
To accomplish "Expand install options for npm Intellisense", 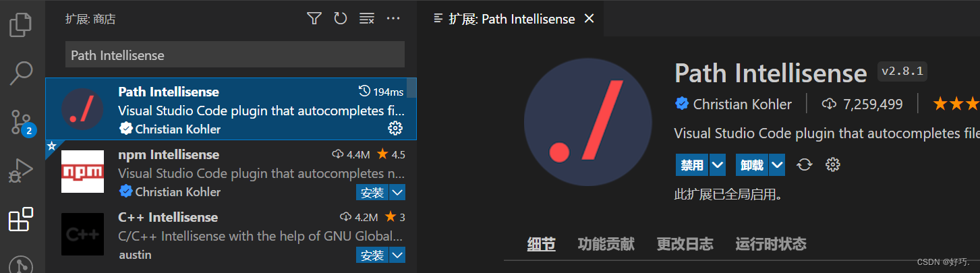I will pyautogui.click(x=397, y=193).
